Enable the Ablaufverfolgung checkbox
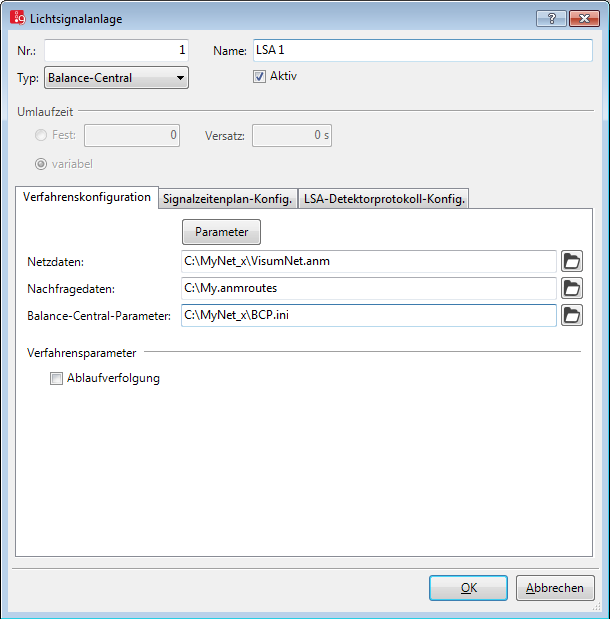Viewport: 610px width, 619px height. (x=57, y=379)
